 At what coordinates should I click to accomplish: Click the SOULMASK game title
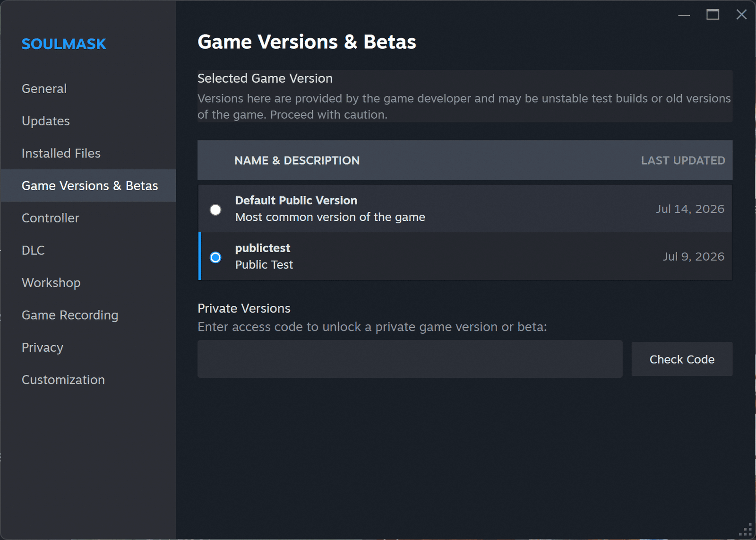click(x=64, y=44)
